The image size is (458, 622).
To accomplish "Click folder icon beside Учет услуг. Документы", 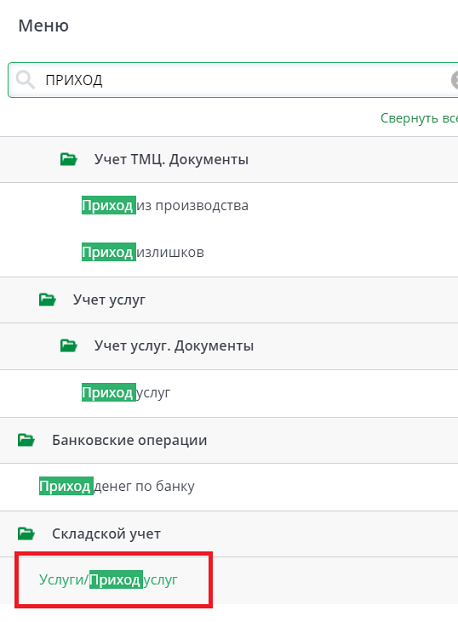I will [68, 346].
